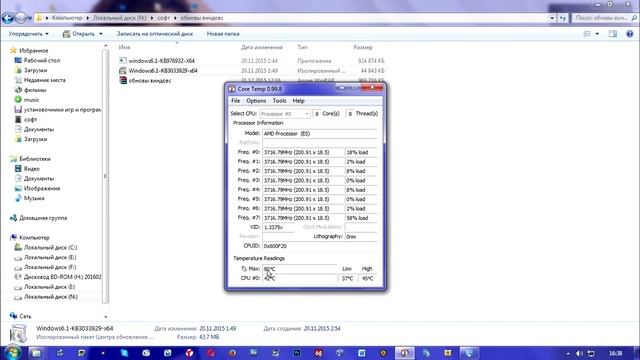Open the Упорядочить dropdown menu
The height and width of the screenshot is (360, 640).
[29, 34]
